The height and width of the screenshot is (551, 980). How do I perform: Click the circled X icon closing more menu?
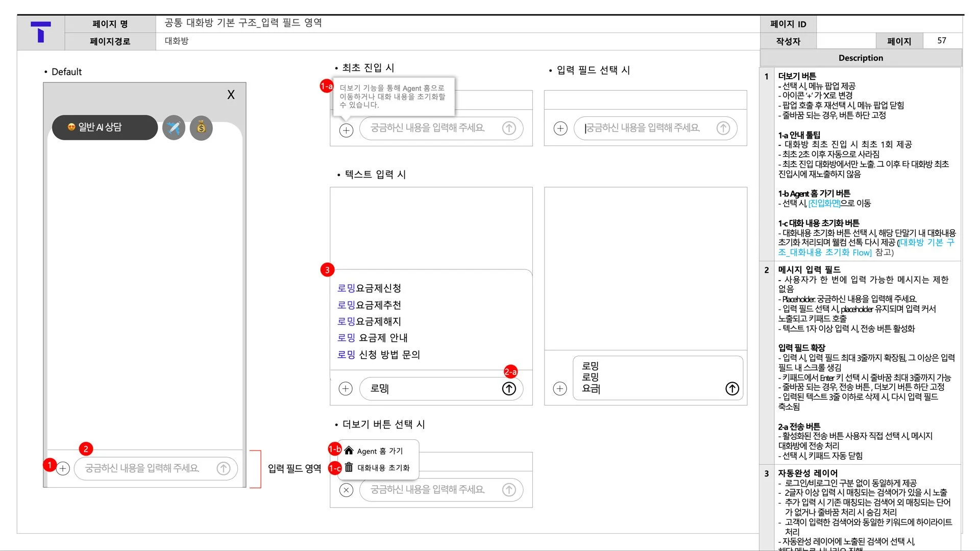(x=346, y=490)
